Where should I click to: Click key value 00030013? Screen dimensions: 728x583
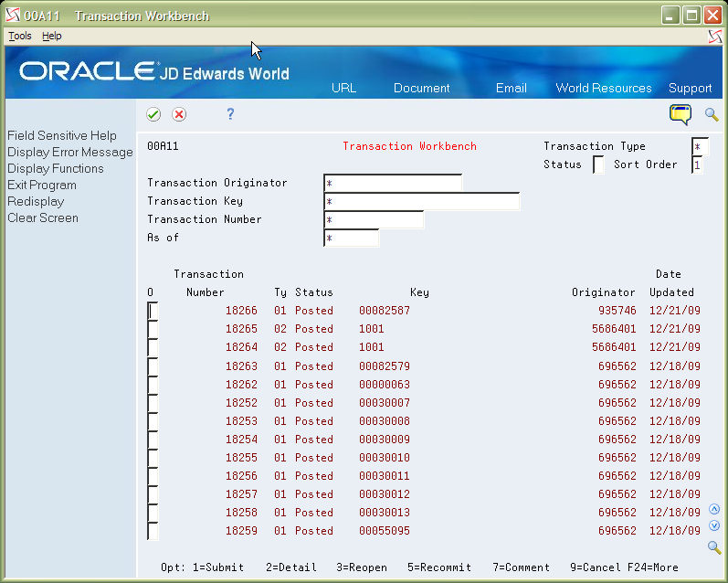click(385, 513)
